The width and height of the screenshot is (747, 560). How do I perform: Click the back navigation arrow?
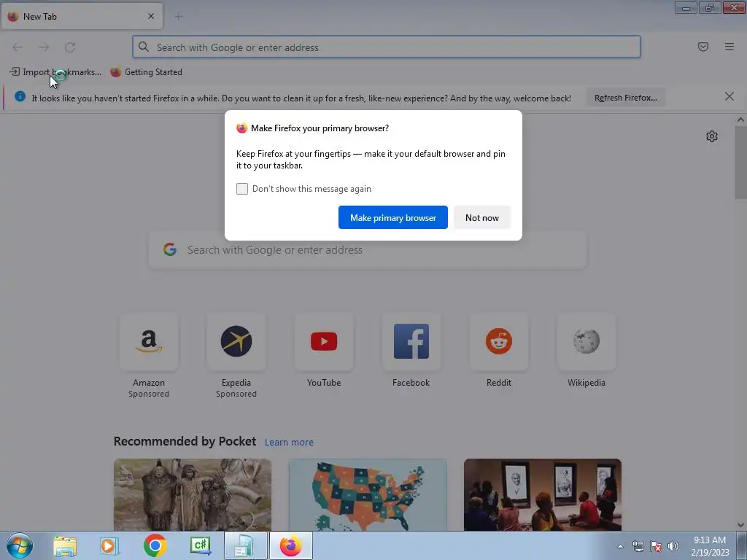coord(18,47)
